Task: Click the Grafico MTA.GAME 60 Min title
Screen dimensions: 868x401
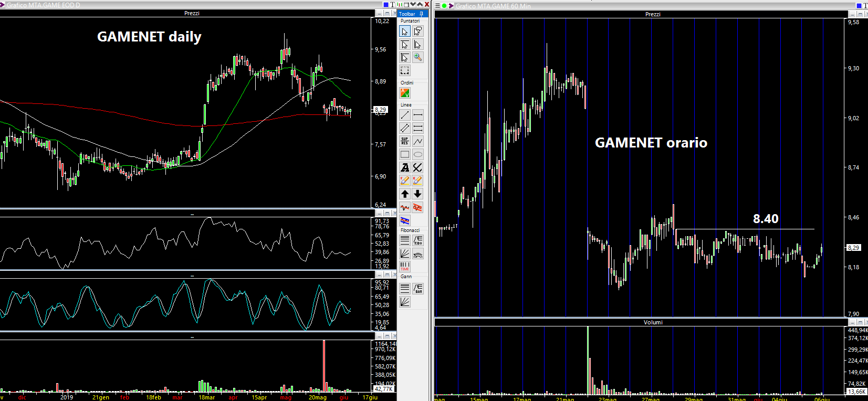Action: (x=493, y=6)
